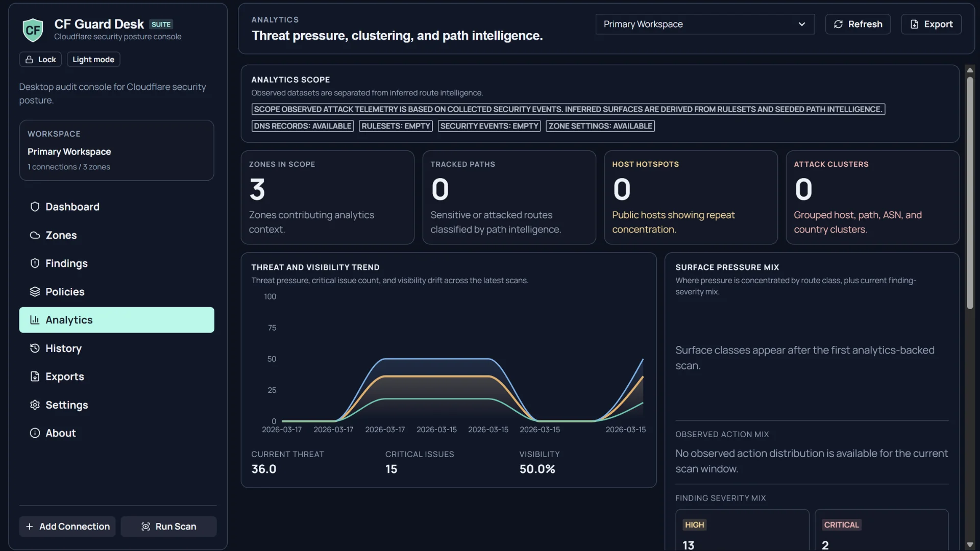
Task: Click the Export button
Action: tap(932, 24)
